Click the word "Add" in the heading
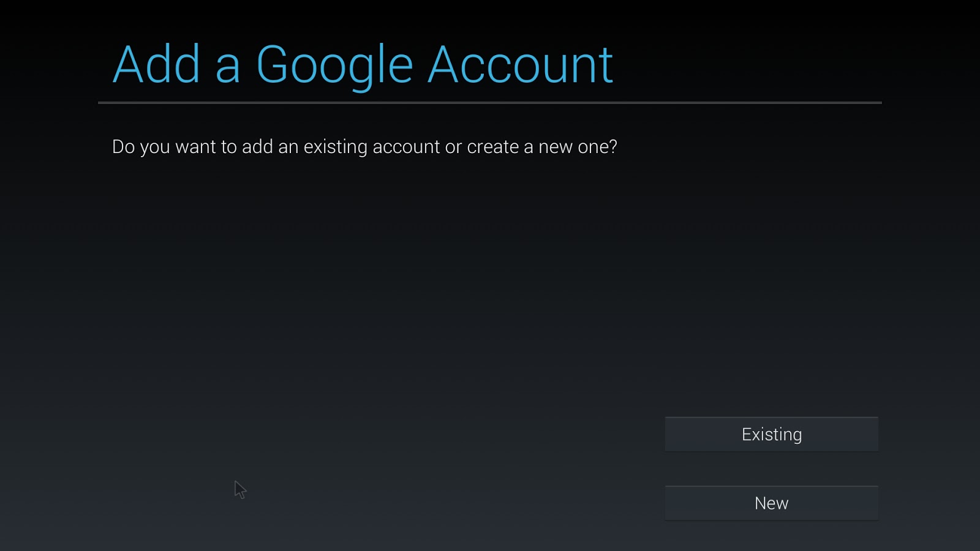Image resolution: width=980 pixels, height=551 pixels. tap(157, 65)
